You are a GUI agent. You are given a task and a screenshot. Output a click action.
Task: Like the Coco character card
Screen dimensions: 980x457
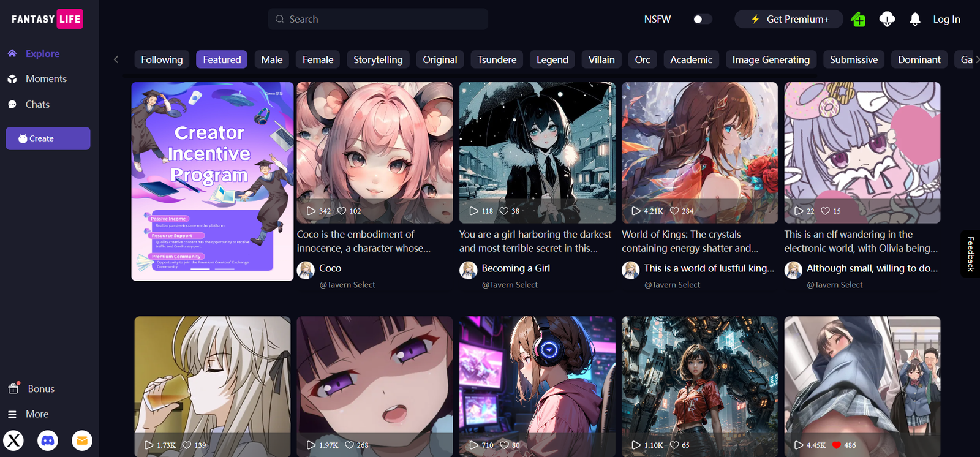(x=342, y=211)
